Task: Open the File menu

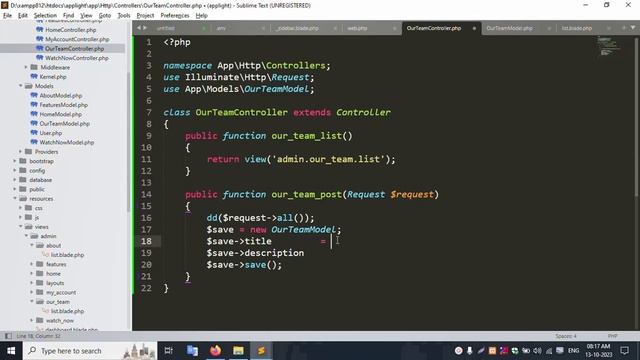Action: [7, 16]
